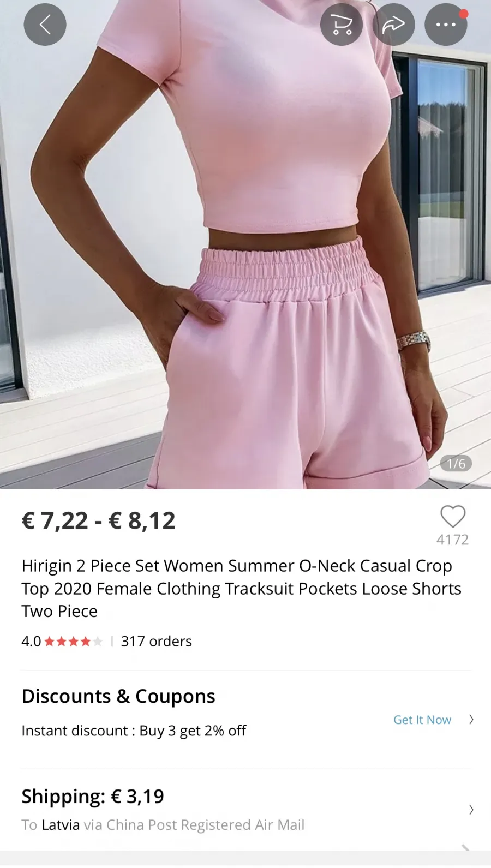The width and height of the screenshot is (491, 868).
Task: Go back using the arrow icon
Action: click(x=45, y=25)
